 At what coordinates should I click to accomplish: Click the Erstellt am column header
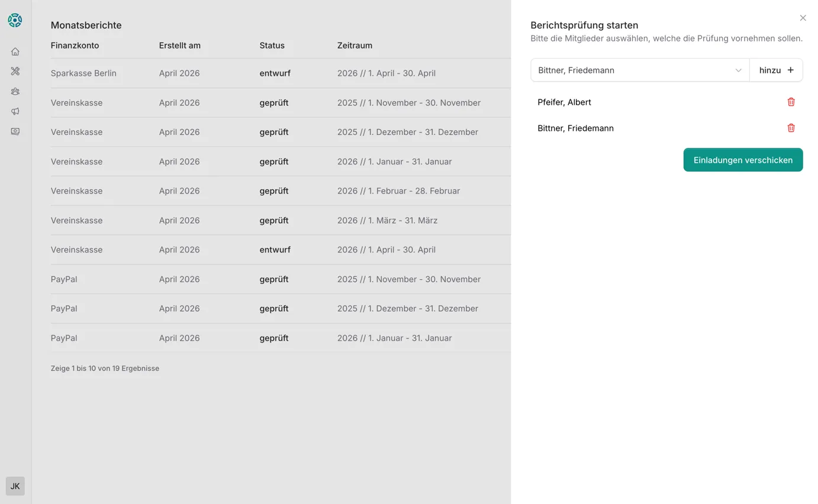click(179, 46)
